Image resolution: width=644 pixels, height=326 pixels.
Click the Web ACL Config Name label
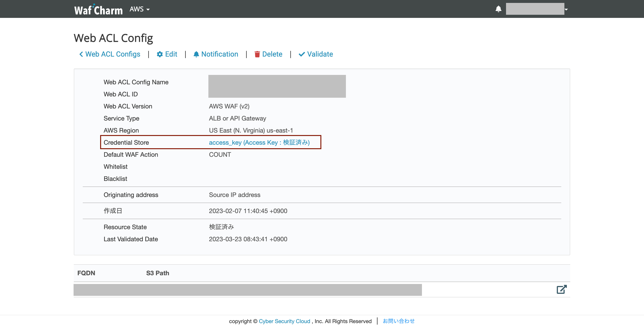[x=136, y=82]
